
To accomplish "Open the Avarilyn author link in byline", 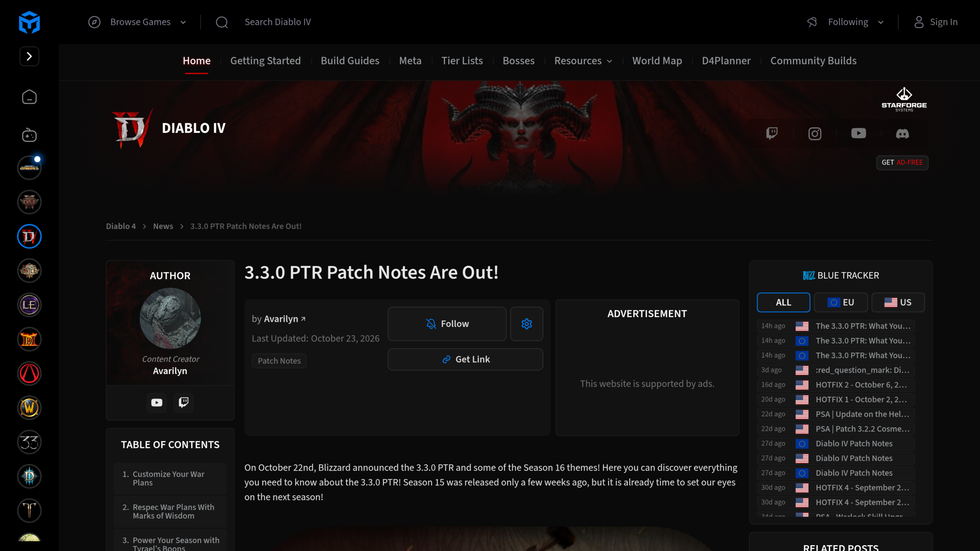I will click(285, 319).
